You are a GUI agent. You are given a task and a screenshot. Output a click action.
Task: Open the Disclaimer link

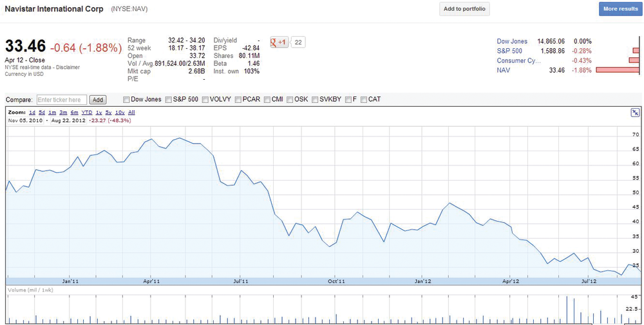point(69,68)
